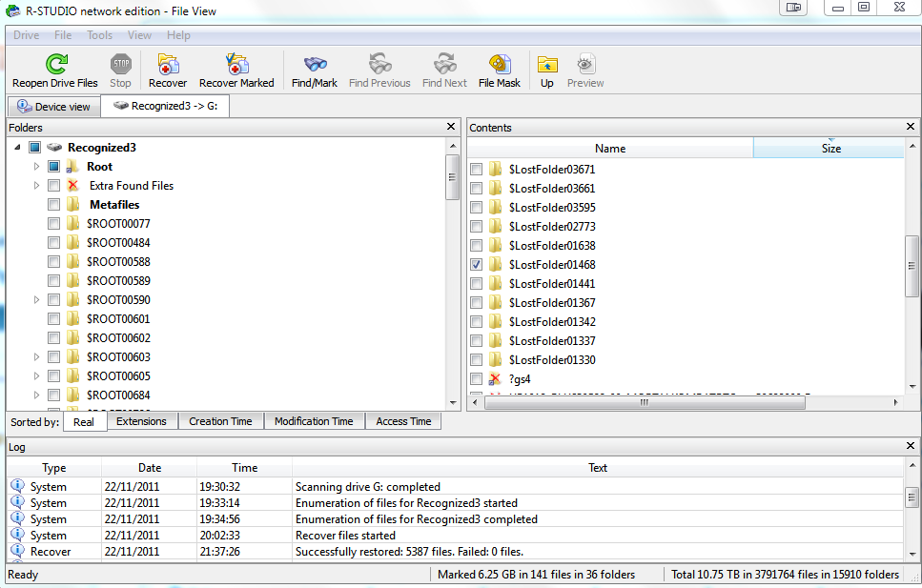The height and width of the screenshot is (588, 922).
Task: Select the Recognized3 -> G: tab
Action: tap(165, 106)
